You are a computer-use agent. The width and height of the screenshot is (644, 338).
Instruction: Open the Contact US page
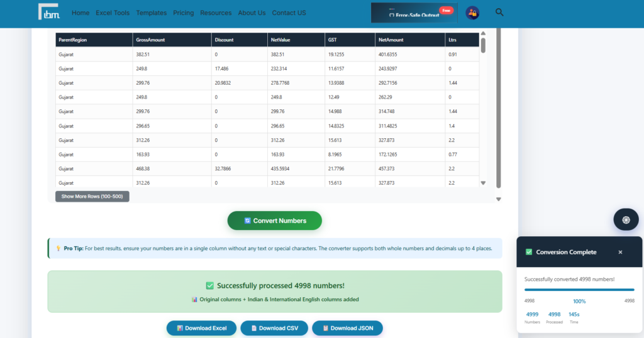point(289,13)
